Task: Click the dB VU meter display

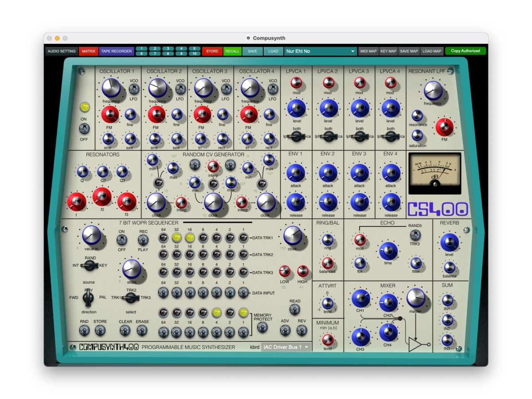Action: click(434, 173)
